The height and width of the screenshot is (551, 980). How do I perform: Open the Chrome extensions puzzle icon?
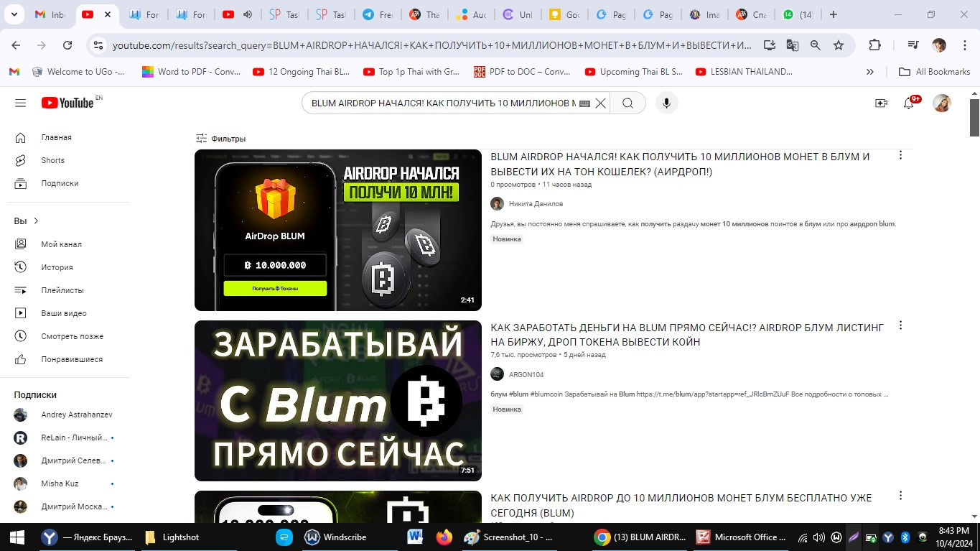pos(874,45)
